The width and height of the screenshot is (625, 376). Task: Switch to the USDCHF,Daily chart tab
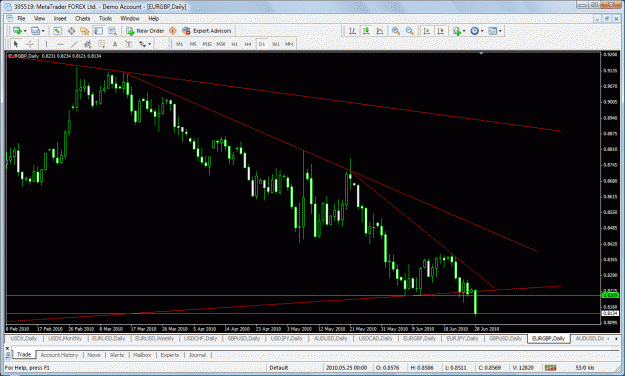click(200, 339)
